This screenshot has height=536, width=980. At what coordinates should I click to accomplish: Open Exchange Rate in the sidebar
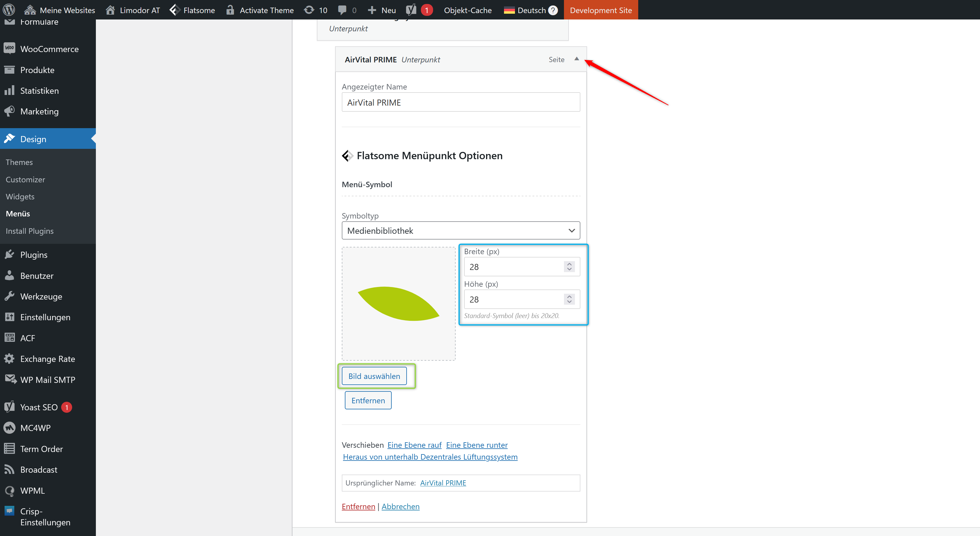pos(48,359)
